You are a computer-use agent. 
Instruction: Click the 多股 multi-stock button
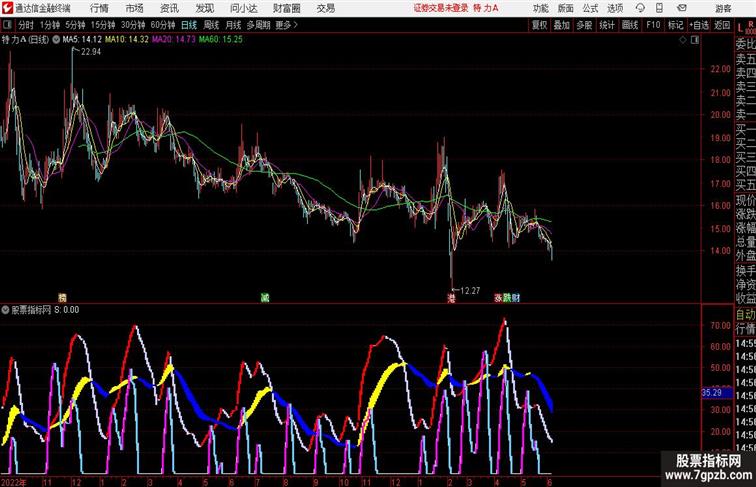(584, 25)
